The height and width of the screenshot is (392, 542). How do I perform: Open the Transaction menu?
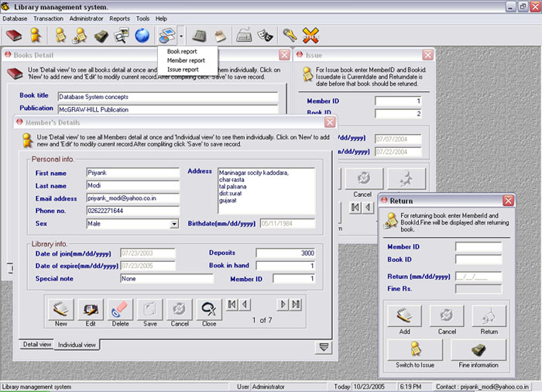[49, 18]
